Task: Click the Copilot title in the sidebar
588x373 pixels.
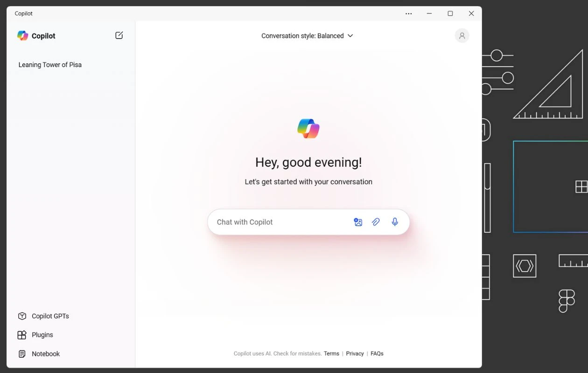Action: point(43,36)
